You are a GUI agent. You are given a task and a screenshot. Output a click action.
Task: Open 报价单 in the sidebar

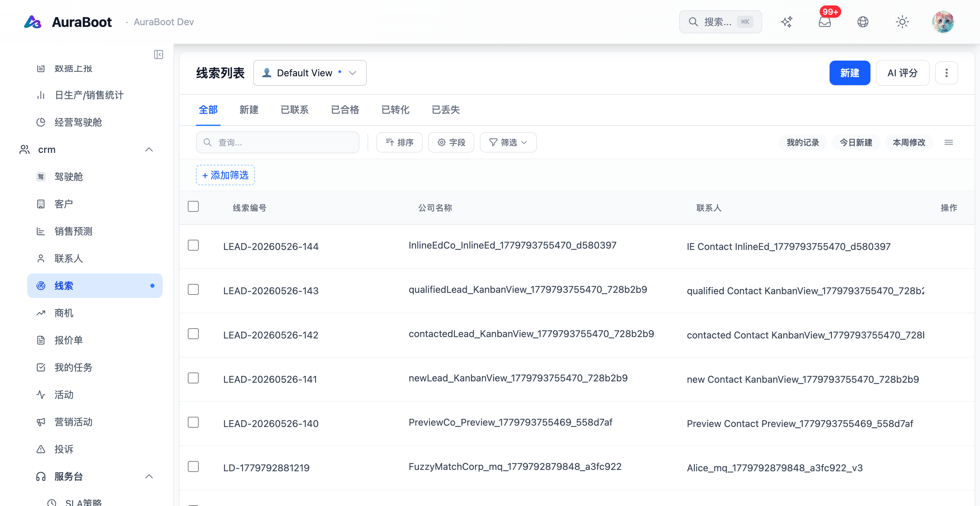95,340
